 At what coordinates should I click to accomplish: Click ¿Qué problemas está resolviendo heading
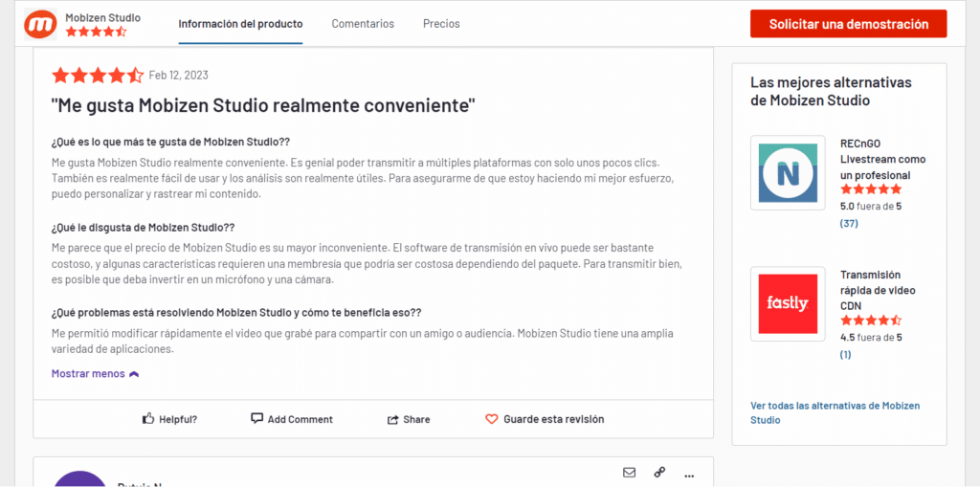[236, 311]
